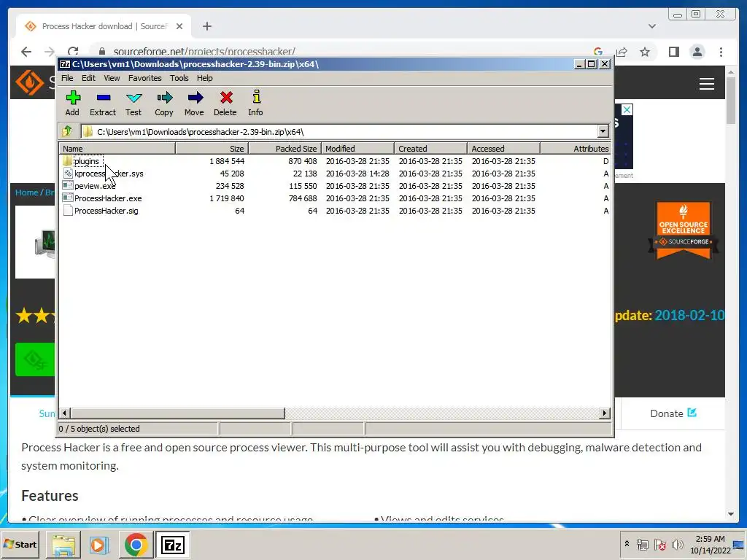Viewport: 747px width, 560px height.
Task: Sort by the Accessed column header
Action: [503, 149]
